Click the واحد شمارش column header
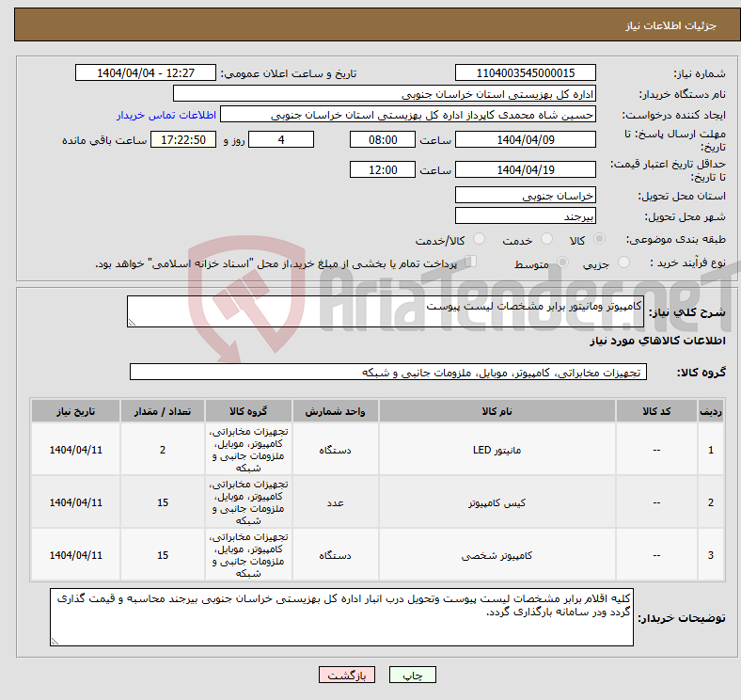 [x=335, y=411]
